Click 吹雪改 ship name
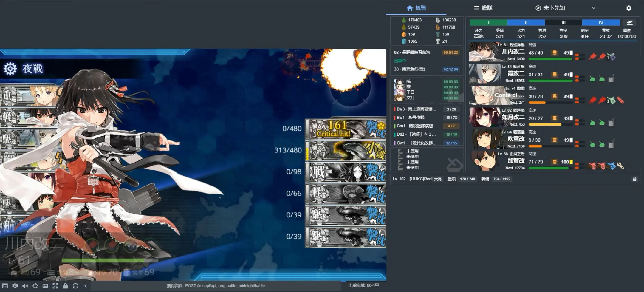The image size is (644, 292). click(x=516, y=139)
